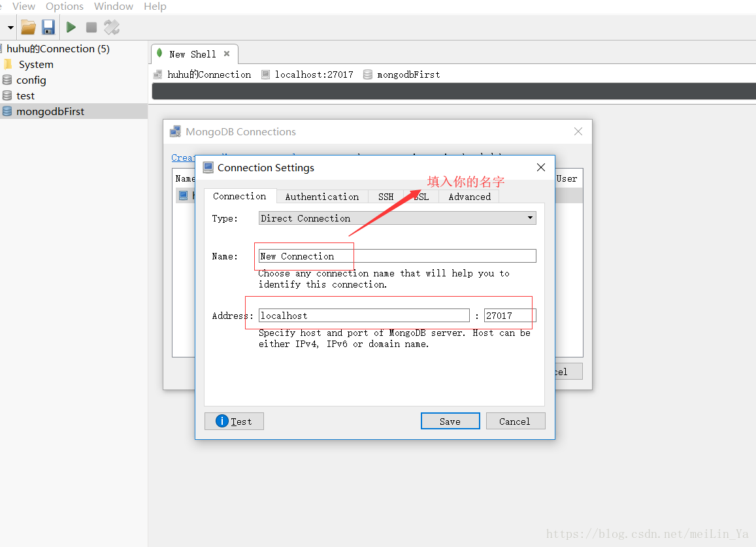Click huhu的Connection label in shell header
This screenshot has height=547, width=756.
pyautogui.click(x=209, y=75)
